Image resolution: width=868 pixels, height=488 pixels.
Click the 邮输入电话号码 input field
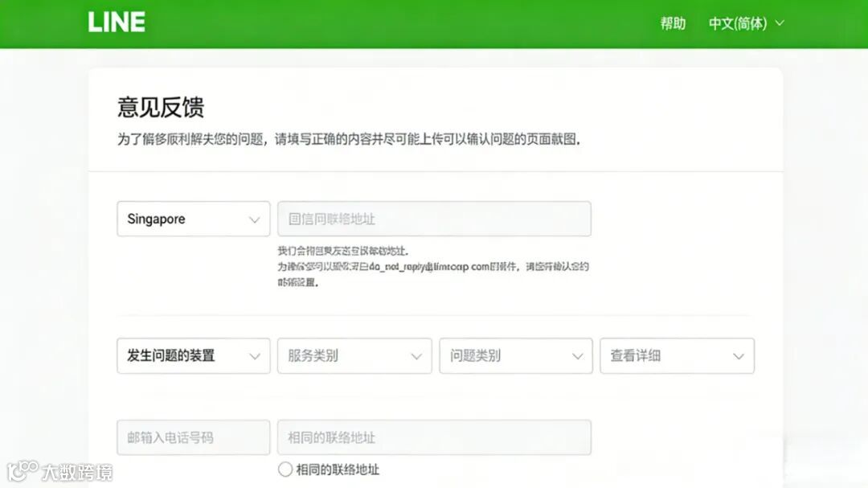click(194, 437)
